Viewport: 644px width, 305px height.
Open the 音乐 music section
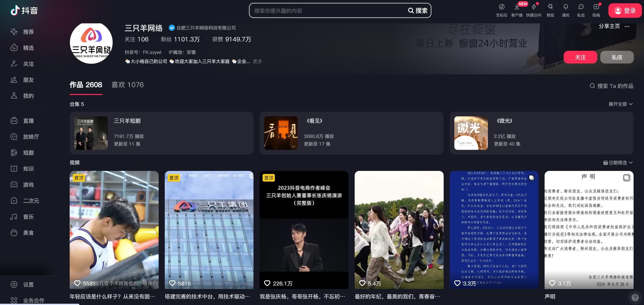point(22,217)
